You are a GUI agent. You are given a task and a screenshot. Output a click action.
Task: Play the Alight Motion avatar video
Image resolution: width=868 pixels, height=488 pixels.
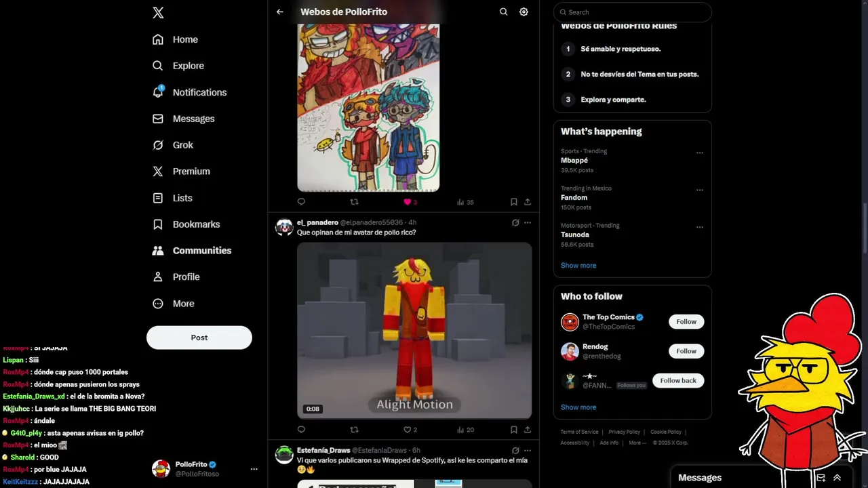pyautogui.click(x=414, y=331)
